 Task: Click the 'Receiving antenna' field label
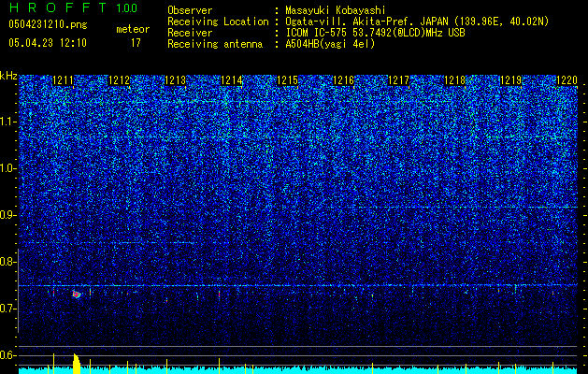point(215,44)
